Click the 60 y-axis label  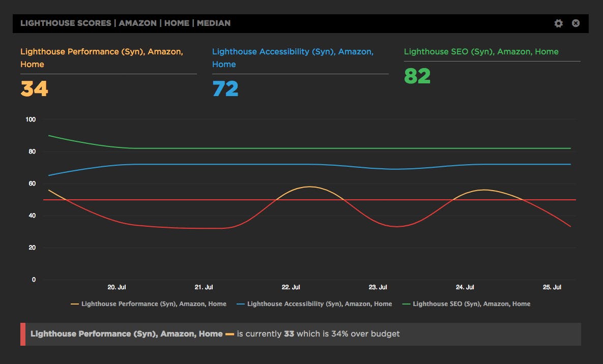pyautogui.click(x=32, y=184)
